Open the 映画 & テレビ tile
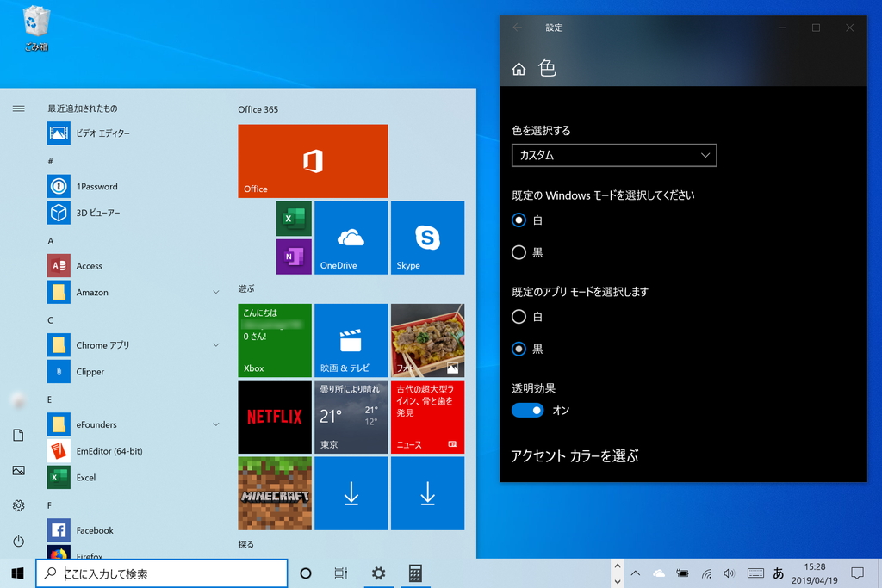 point(351,340)
